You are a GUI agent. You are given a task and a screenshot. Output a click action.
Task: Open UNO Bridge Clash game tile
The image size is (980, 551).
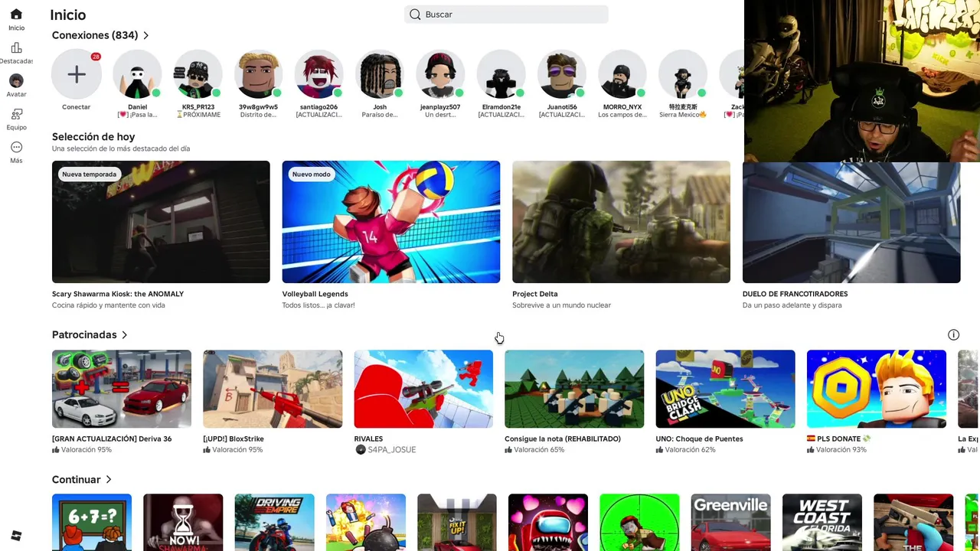pyautogui.click(x=725, y=389)
